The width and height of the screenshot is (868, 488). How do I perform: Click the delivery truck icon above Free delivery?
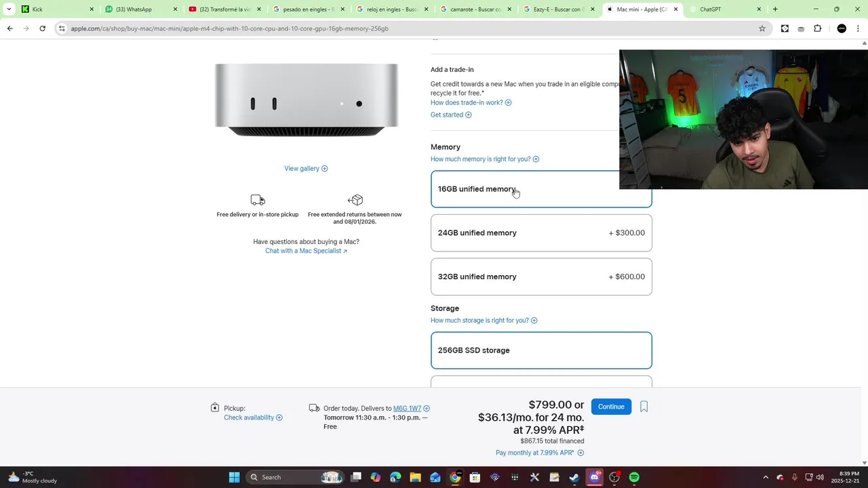point(258,200)
